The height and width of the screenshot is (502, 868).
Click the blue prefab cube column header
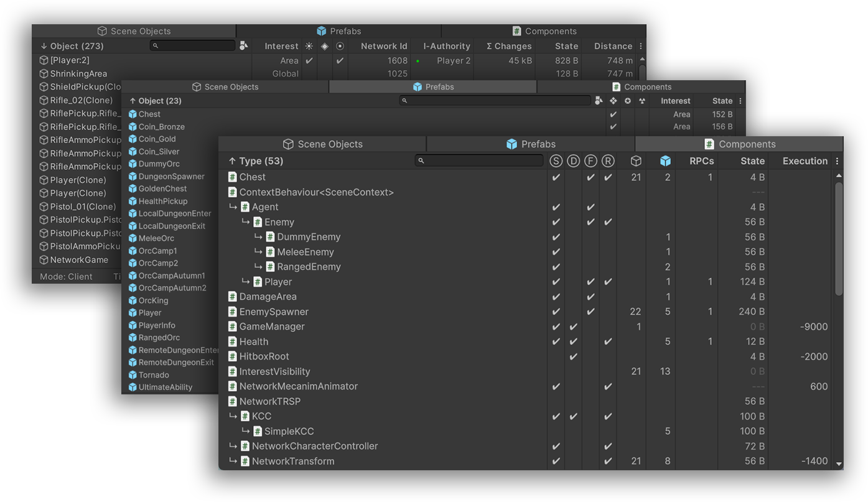665,161
